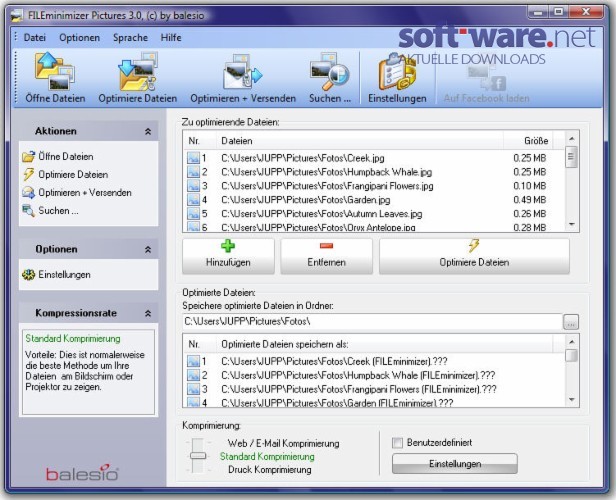Select the path text ending in Creek.jpg
The image size is (616, 500).
pos(302,158)
